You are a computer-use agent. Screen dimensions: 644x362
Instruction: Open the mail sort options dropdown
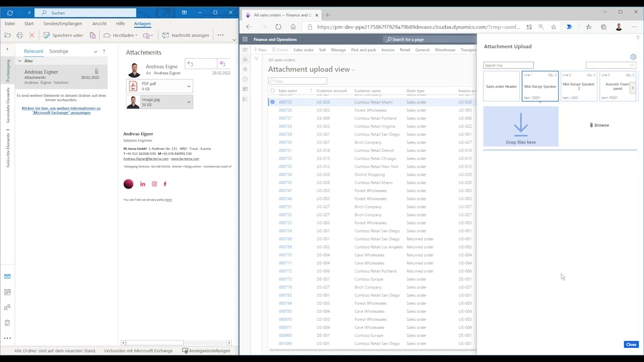pyautogui.click(x=96, y=51)
